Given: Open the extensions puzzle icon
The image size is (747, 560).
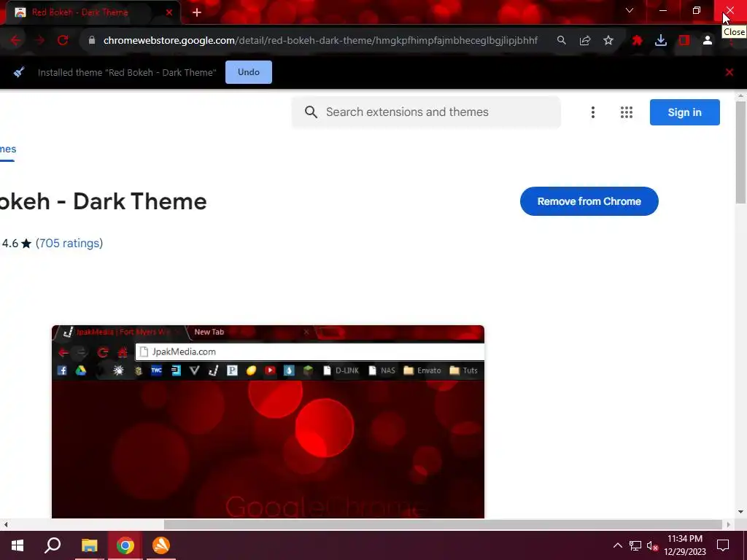Looking at the screenshot, I should [637, 41].
